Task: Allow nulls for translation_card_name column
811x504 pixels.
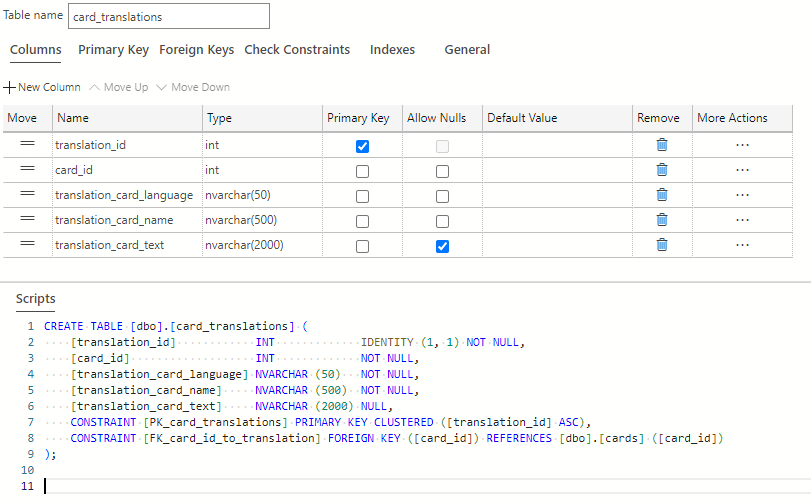Action: 442,221
